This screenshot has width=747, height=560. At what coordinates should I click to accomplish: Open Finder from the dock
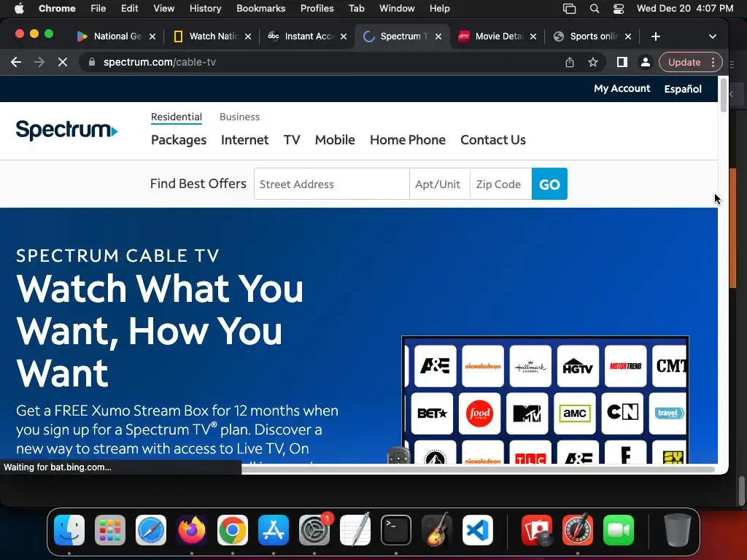[x=69, y=530]
